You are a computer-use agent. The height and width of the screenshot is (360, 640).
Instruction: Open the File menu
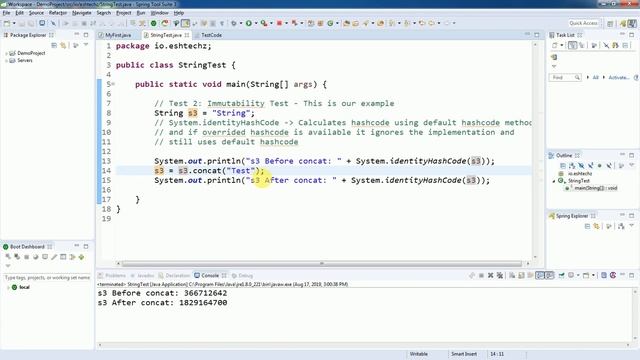click(6, 13)
